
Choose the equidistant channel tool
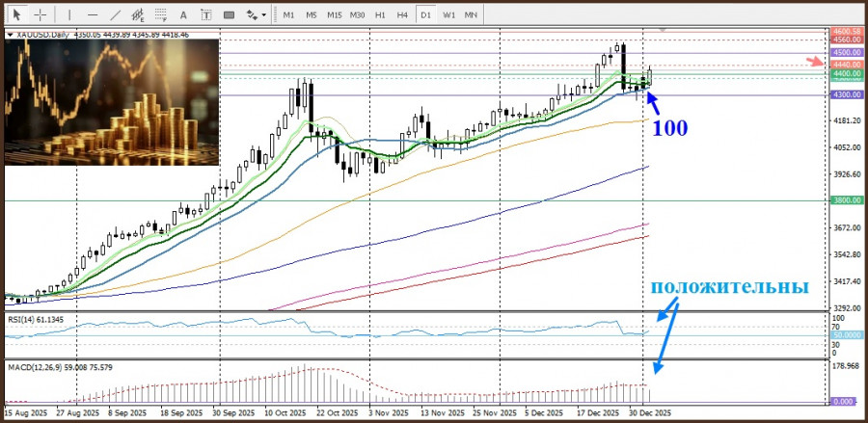(138, 14)
